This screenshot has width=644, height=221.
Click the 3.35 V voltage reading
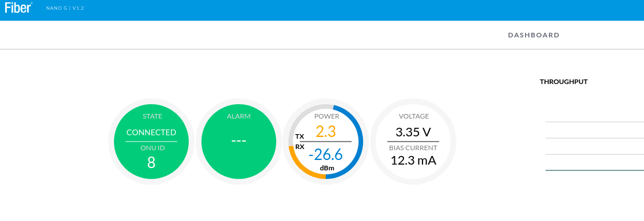(x=413, y=132)
